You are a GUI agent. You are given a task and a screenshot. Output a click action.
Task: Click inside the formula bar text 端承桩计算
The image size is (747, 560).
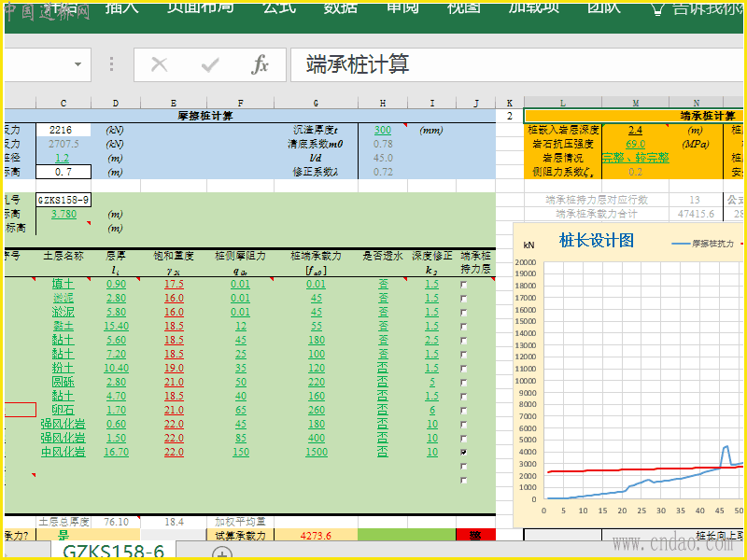[358, 64]
